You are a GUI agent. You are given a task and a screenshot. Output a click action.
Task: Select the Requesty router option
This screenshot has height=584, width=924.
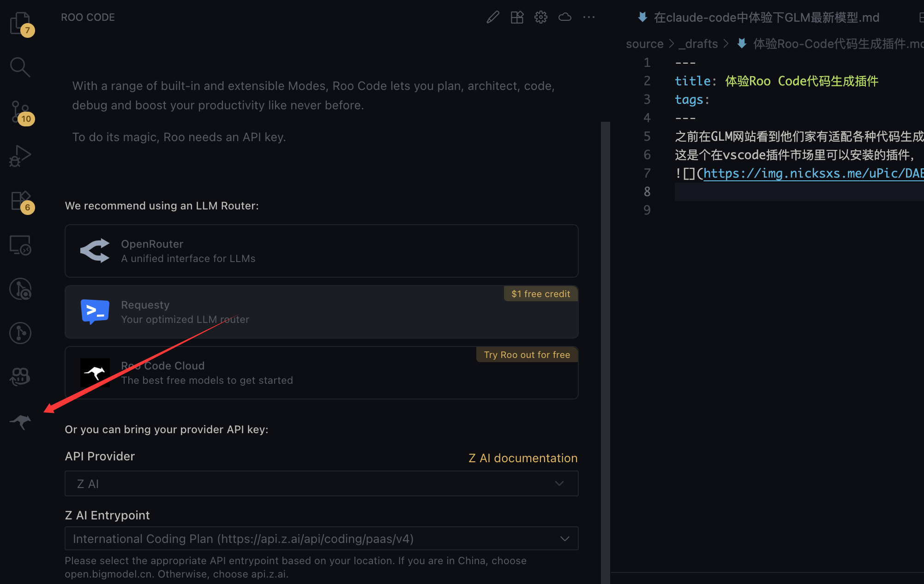tap(321, 312)
